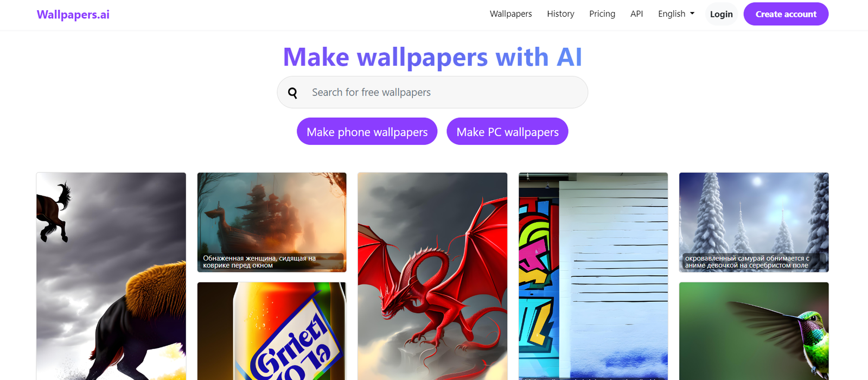The image size is (868, 380).
Task: Open the English language dropdown
Action: click(x=676, y=14)
